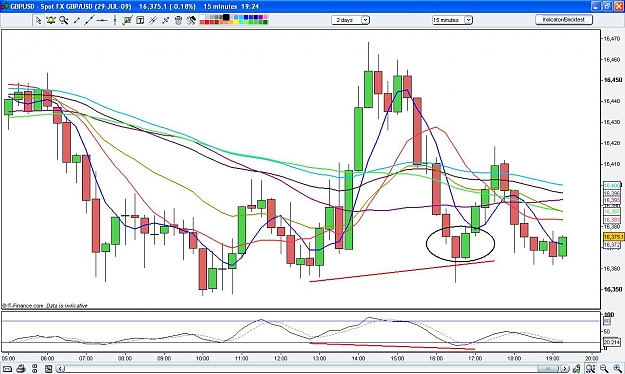Click the chart indicator checkmark icon
This screenshot has width=625, height=374.
coord(128,20)
